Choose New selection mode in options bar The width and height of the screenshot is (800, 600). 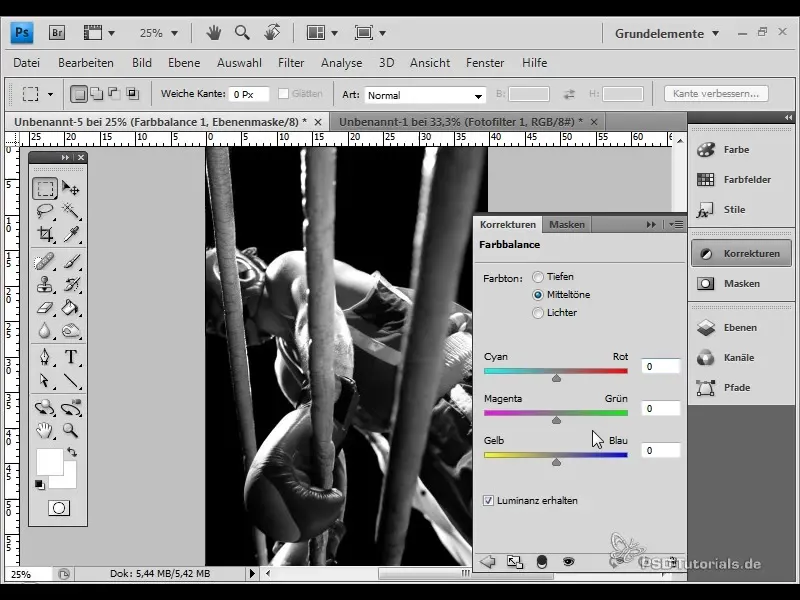[x=79, y=94]
